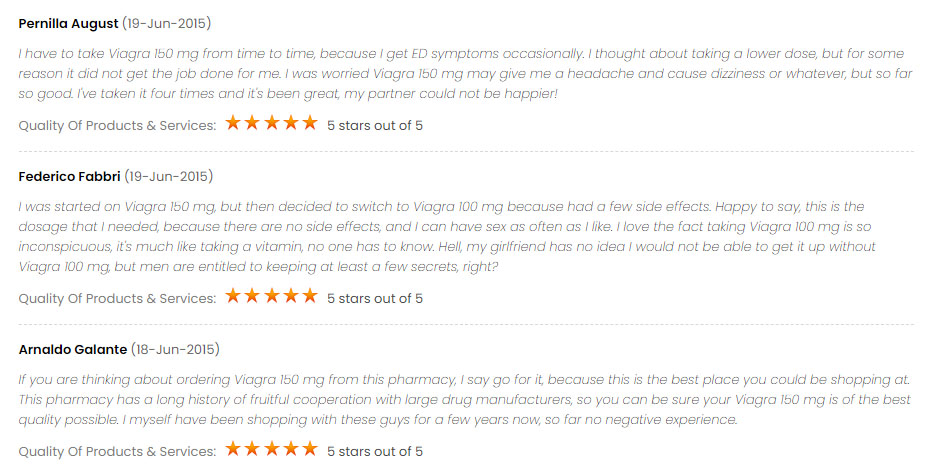
Task: Click third star in Federico Fabbri's rating
Action: [x=271, y=296]
